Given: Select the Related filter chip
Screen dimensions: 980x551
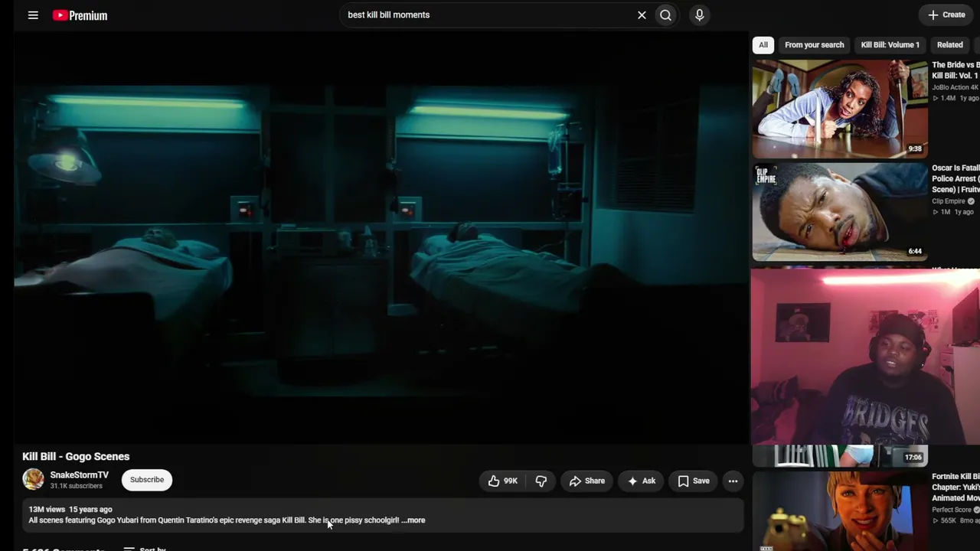Looking at the screenshot, I should (x=949, y=45).
